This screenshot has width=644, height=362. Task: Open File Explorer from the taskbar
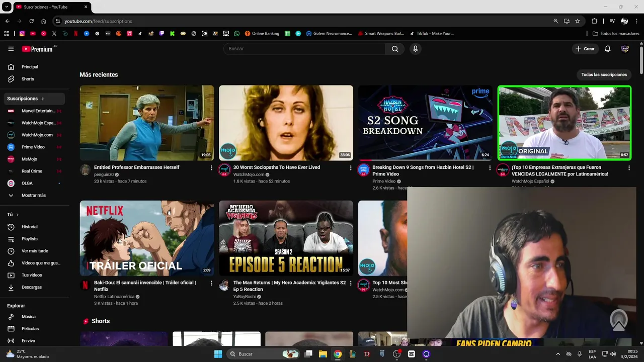(323, 354)
